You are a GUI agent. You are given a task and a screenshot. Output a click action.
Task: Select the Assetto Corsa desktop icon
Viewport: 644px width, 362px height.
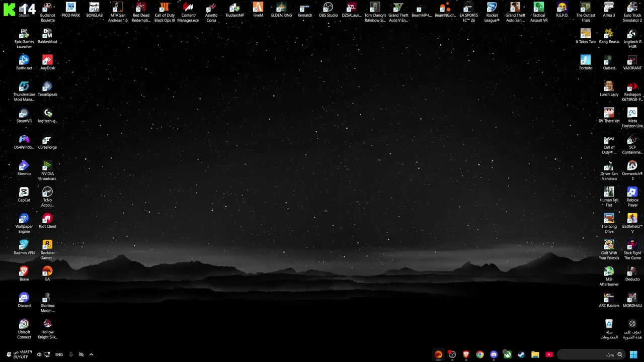pyautogui.click(x=211, y=13)
